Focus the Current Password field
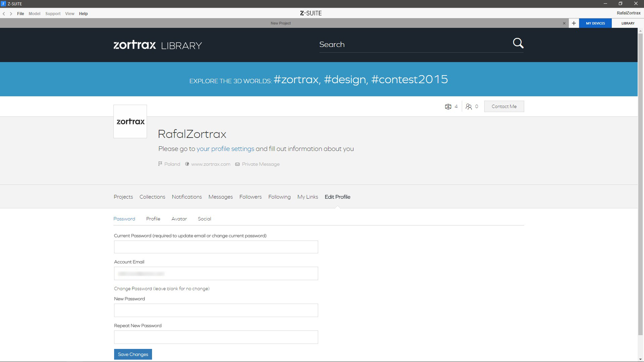Image resolution: width=644 pixels, height=362 pixels. pos(216,247)
